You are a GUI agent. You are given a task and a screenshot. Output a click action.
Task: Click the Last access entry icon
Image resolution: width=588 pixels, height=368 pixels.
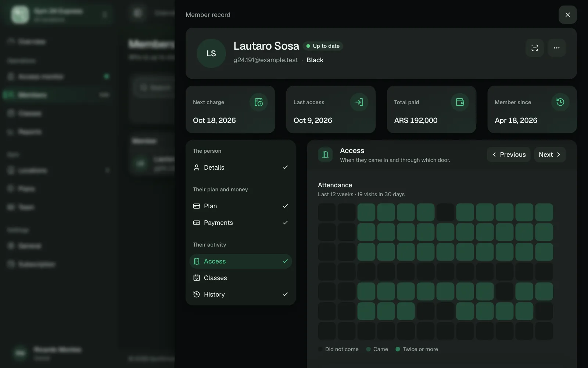pos(359,102)
